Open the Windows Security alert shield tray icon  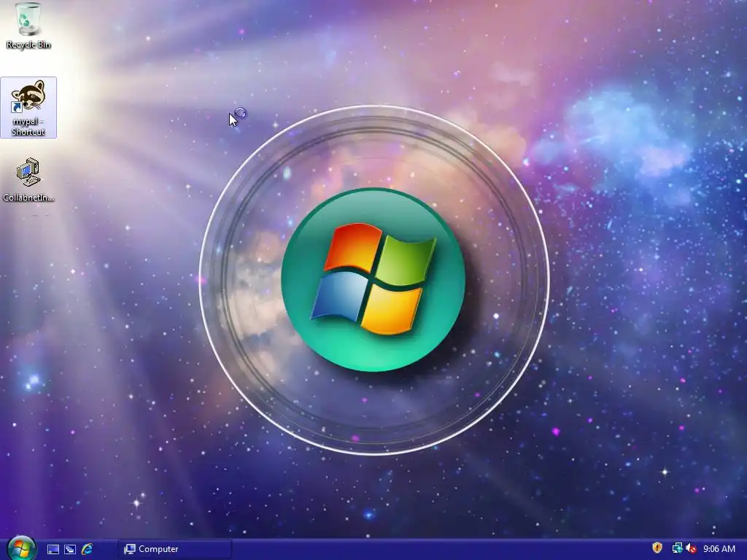click(x=657, y=548)
